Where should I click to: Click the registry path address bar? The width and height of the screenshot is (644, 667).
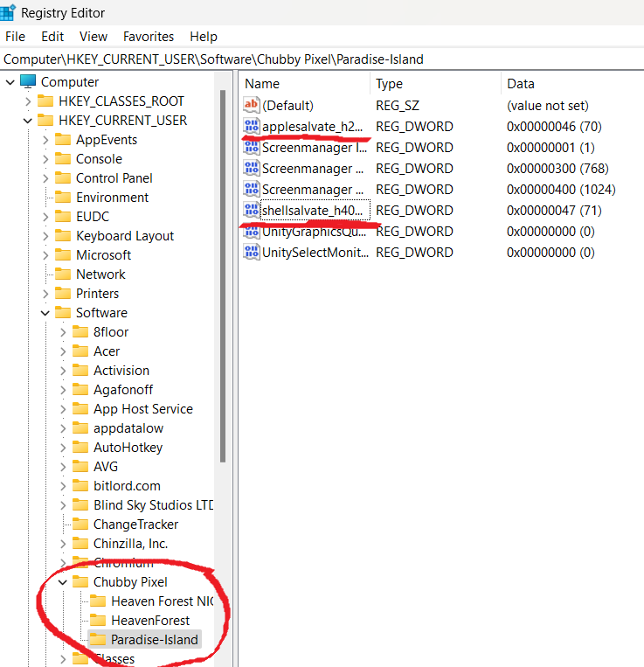click(322, 59)
